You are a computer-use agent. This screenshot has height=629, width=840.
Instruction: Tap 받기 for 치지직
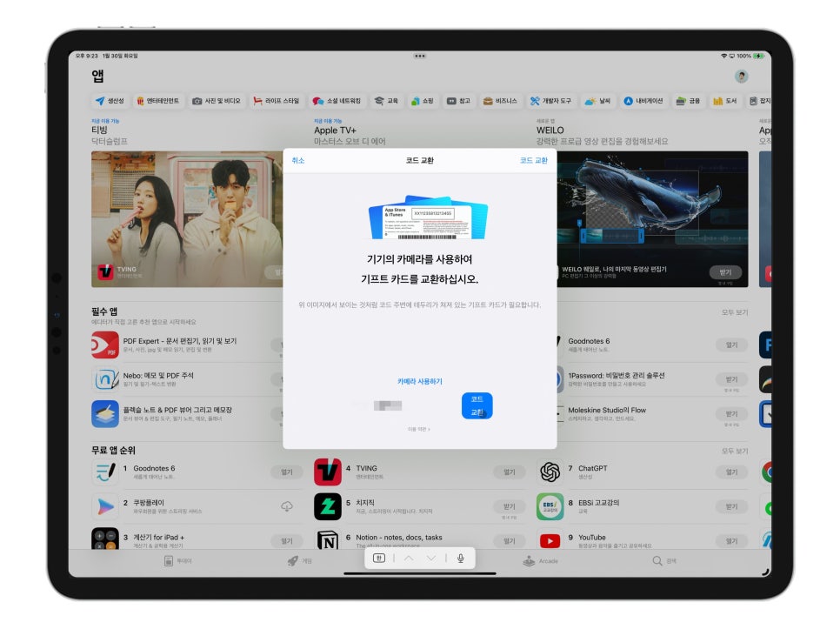pyautogui.click(x=510, y=506)
